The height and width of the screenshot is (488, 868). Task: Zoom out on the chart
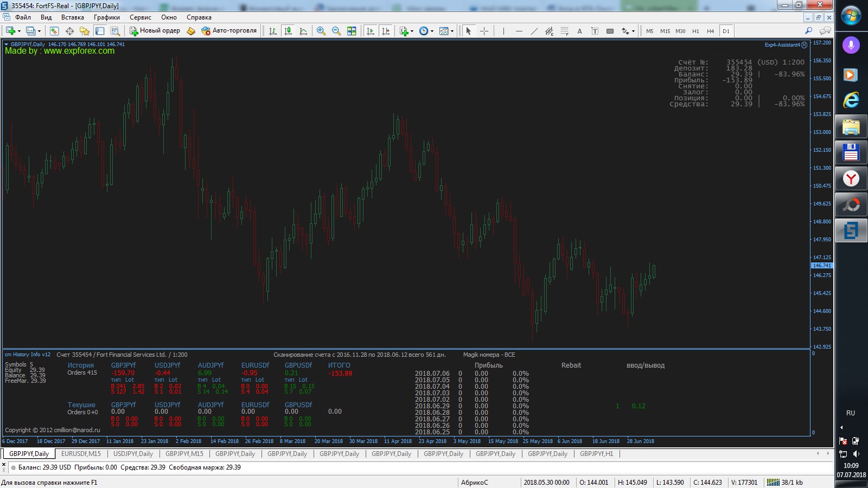click(336, 31)
